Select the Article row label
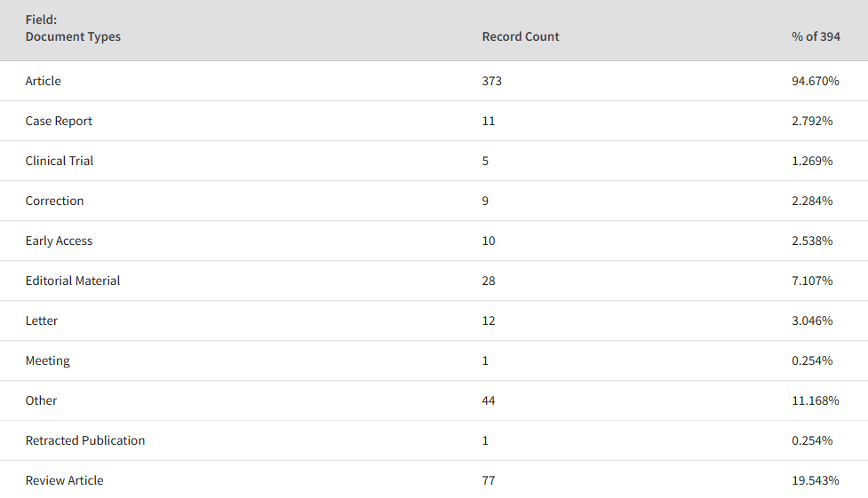The width and height of the screenshot is (868, 498). click(44, 81)
